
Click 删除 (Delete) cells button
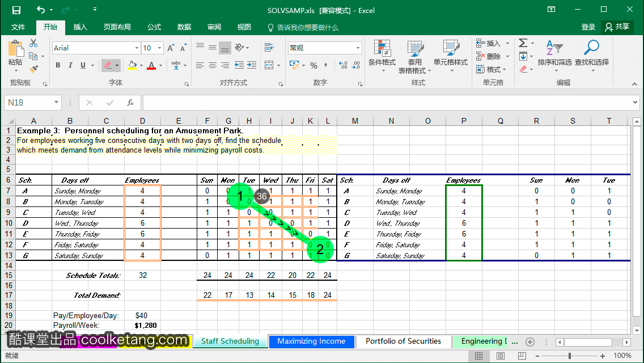(x=493, y=56)
